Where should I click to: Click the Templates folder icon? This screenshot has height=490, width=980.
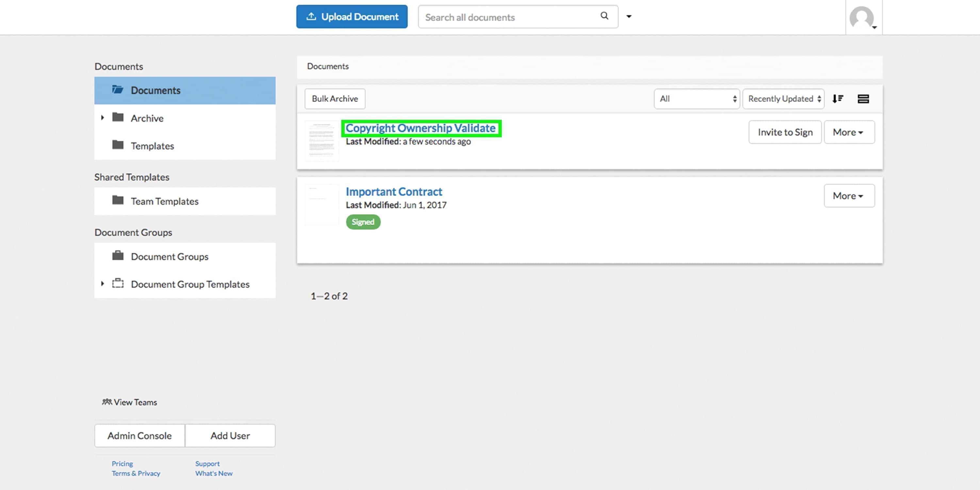118,145
